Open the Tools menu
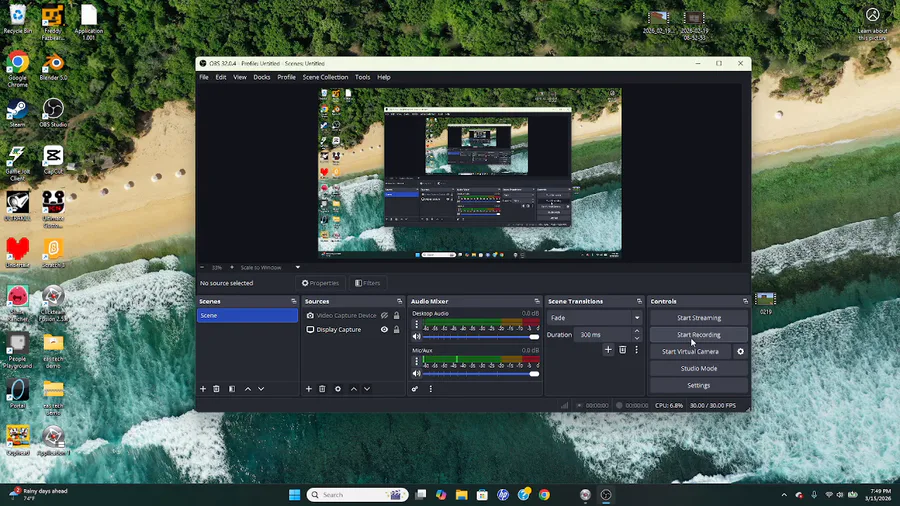 coord(362,77)
